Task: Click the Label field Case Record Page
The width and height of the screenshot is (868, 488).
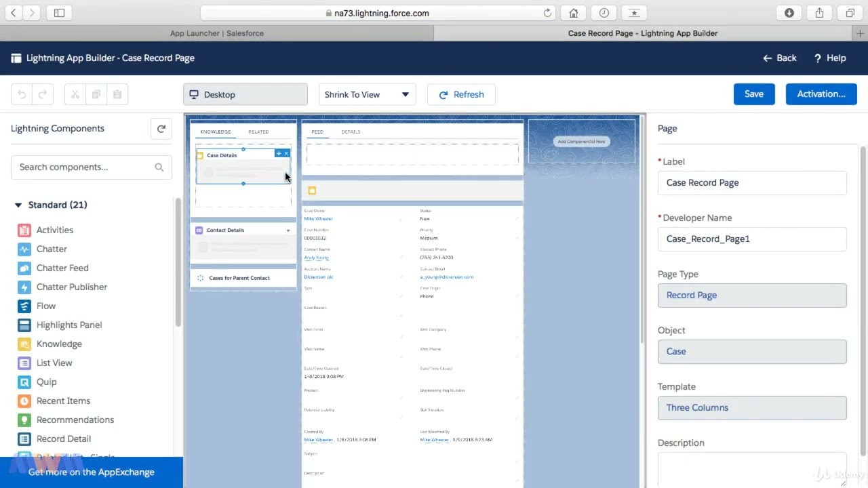Action: [752, 183]
